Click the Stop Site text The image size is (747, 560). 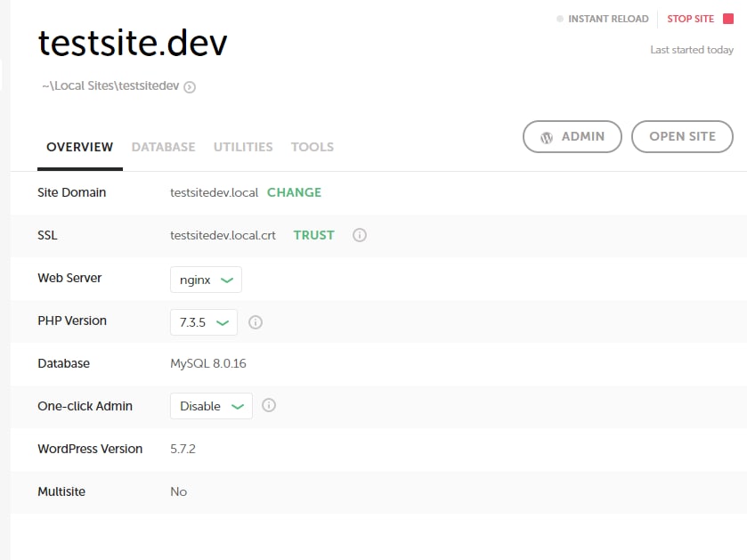pos(690,19)
